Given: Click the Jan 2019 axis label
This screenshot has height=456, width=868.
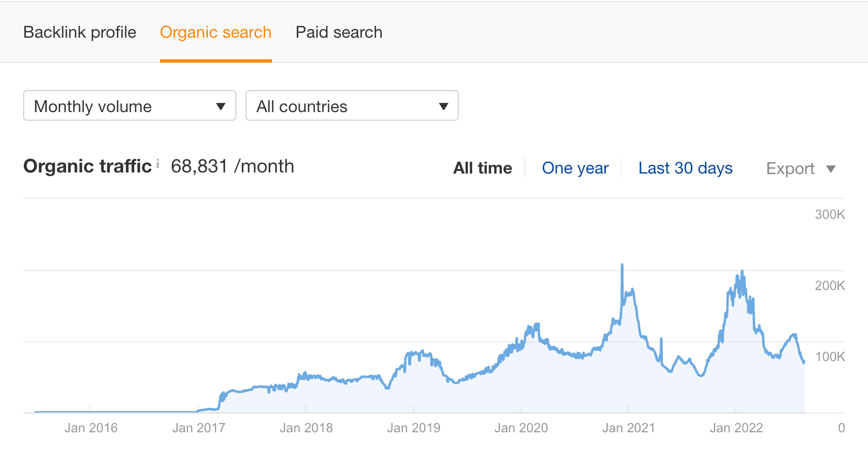Looking at the screenshot, I should (414, 428).
